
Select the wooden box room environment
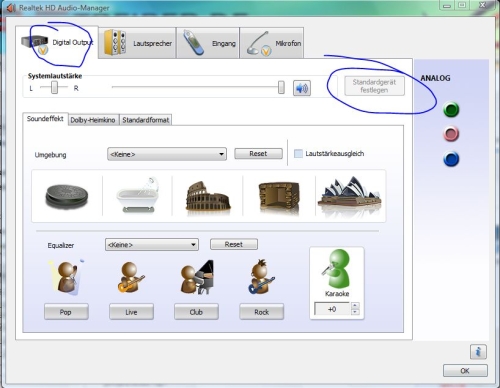(279, 196)
